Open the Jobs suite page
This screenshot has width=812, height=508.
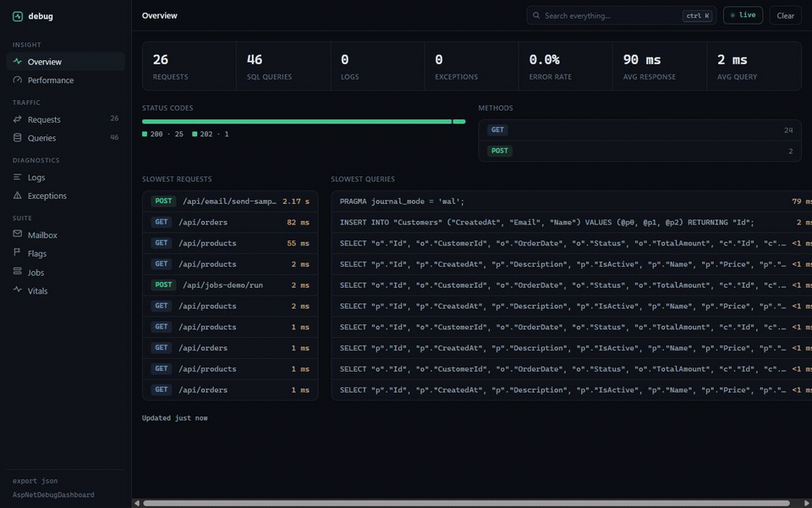[66, 272]
